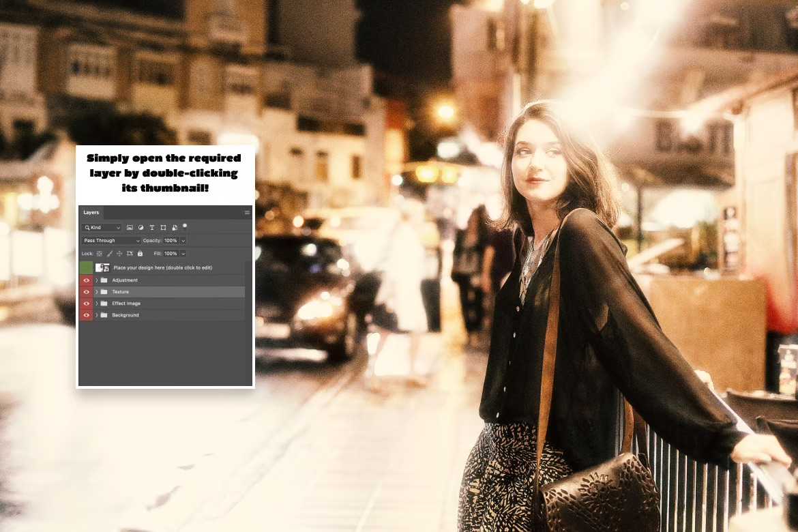This screenshot has height=532, width=798.
Task: Double-clickable smart object thumbnail for your design
Action: point(102,267)
